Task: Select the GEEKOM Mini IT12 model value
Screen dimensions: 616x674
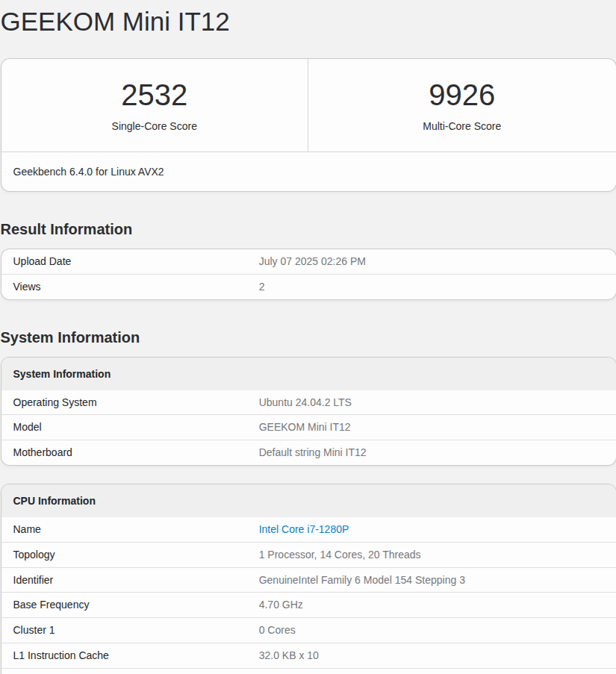Action: tap(305, 427)
